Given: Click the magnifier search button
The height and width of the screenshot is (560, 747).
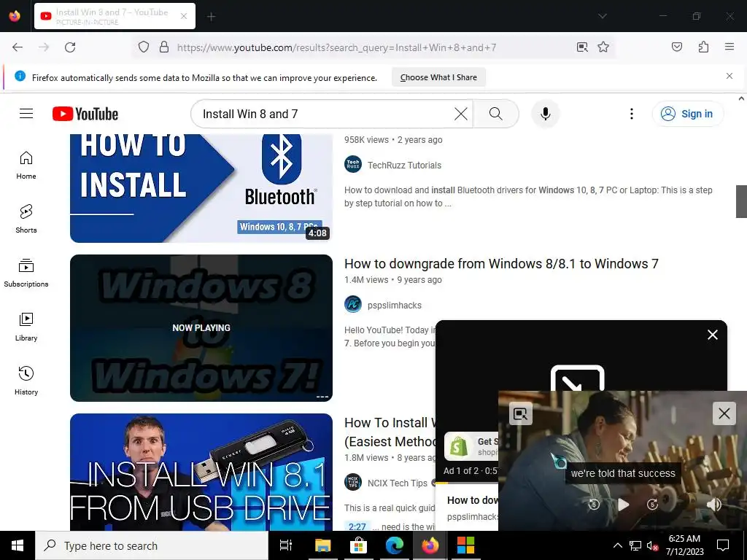Looking at the screenshot, I should pos(496,114).
